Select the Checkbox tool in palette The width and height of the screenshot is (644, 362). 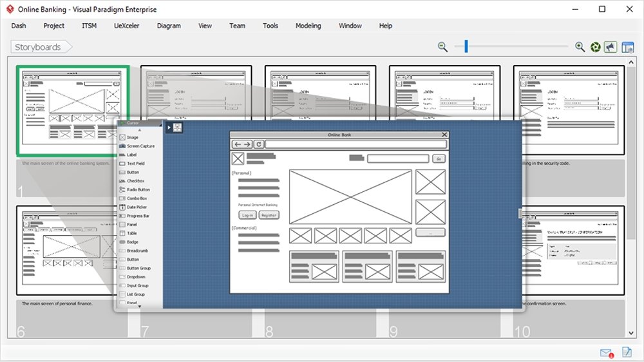132,181
